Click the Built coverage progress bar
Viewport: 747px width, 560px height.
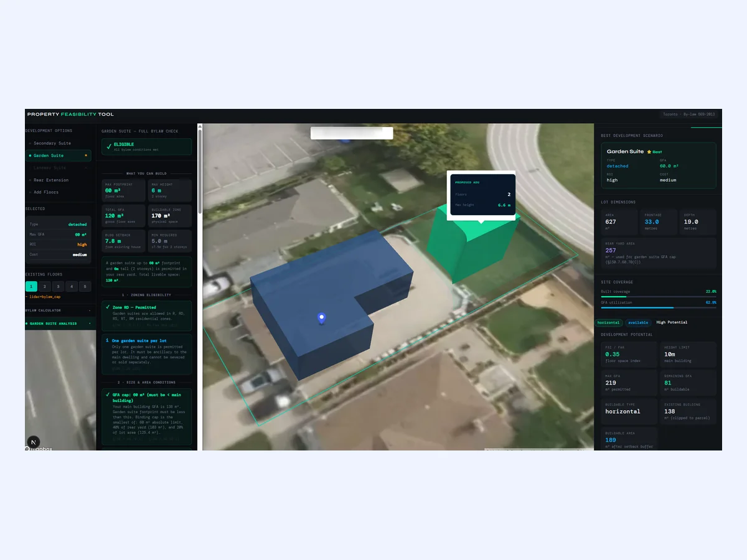(658, 297)
